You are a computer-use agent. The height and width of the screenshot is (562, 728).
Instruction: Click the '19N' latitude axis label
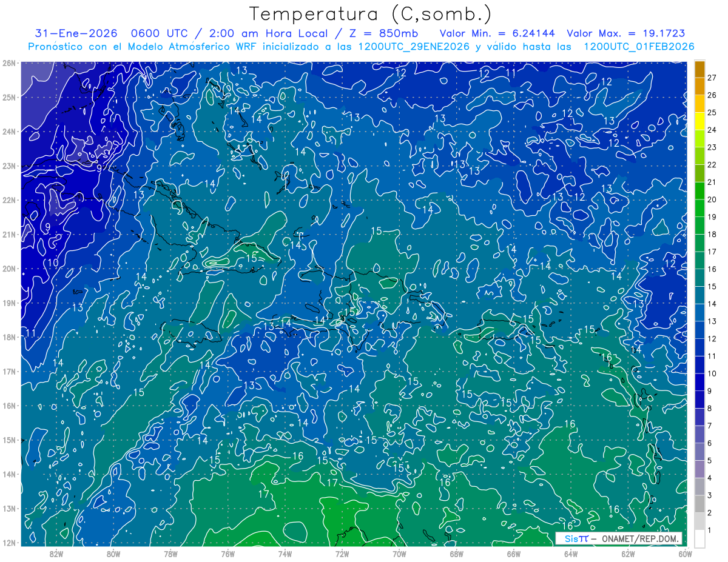click(8, 303)
